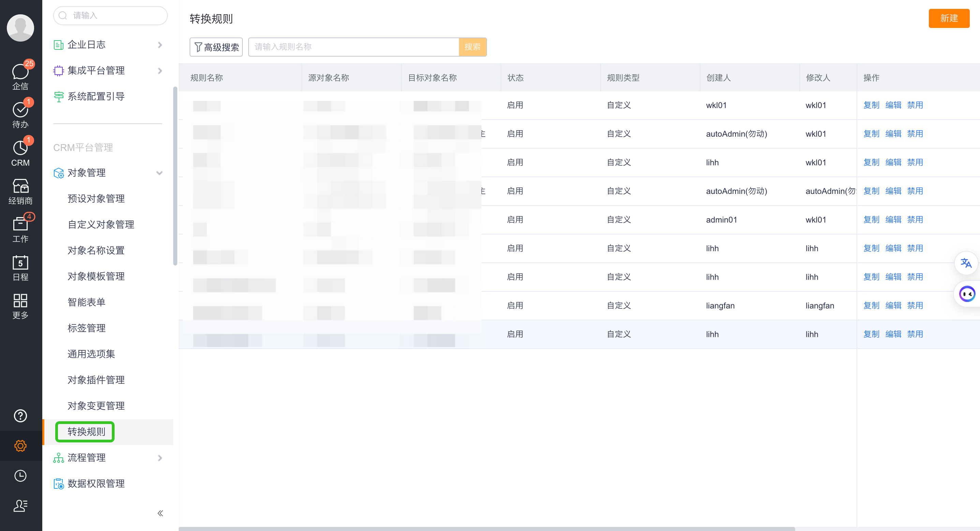The width and height of the screenshot is (980, 531).
Task: Open 对象变更管理 submenu item
Action: 96,406
